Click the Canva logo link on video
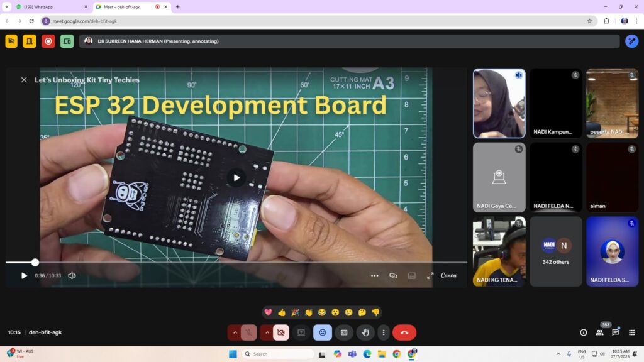Screen dimensions: 644x362 coord(448,275)
